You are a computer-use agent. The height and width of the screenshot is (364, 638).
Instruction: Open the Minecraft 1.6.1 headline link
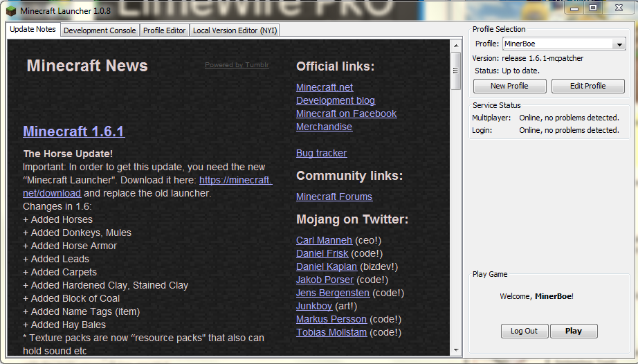pos(73,131)
